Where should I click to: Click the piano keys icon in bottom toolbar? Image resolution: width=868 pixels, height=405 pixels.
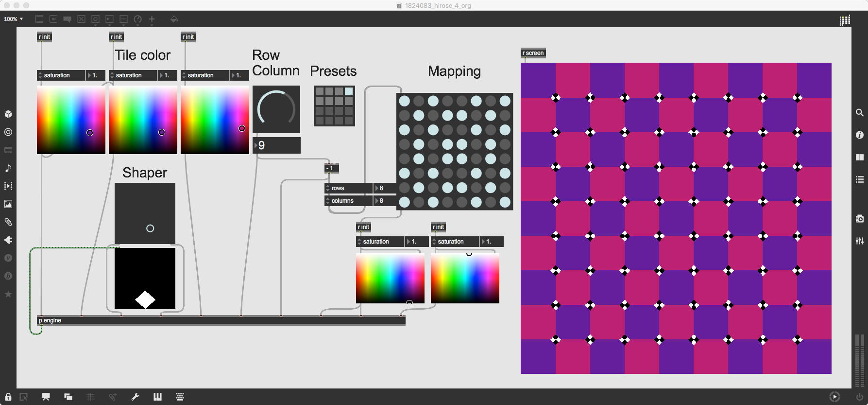(x=157, y=397)
